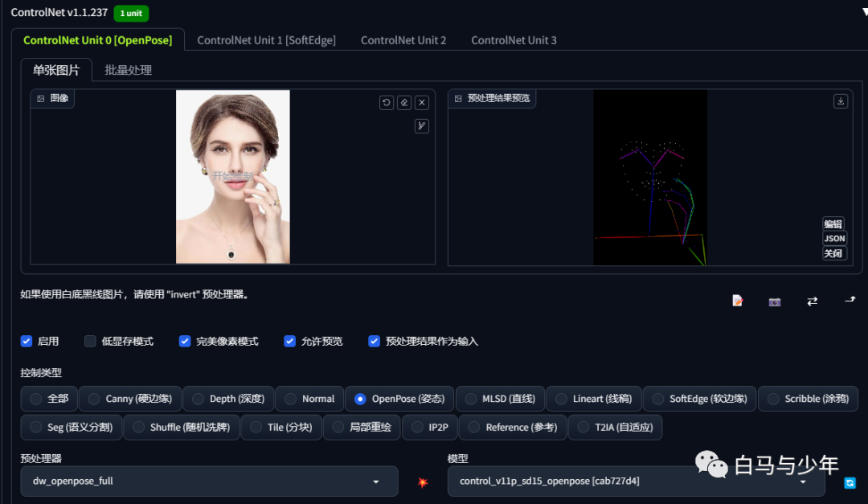Toggle 预处理结果作为输入 checkbox

(x=375, y=341)
